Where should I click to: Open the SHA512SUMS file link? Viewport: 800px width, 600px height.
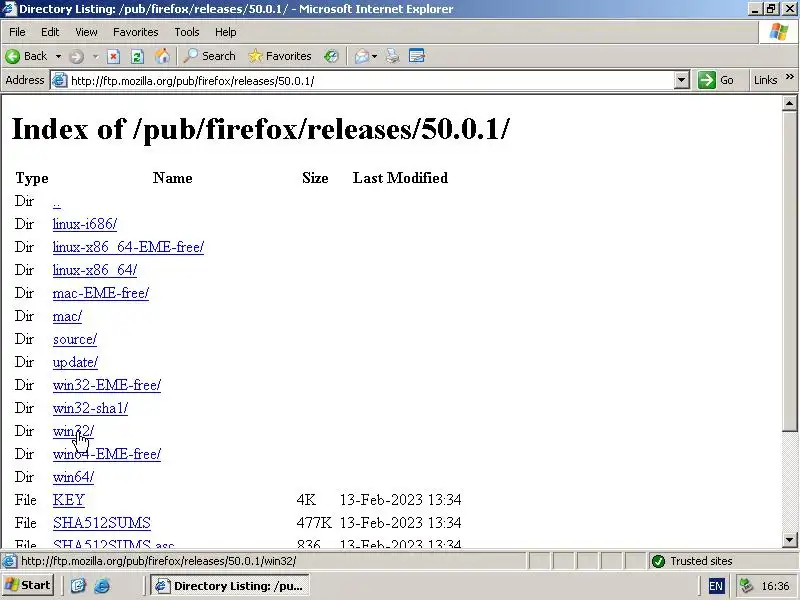point(102,523)
